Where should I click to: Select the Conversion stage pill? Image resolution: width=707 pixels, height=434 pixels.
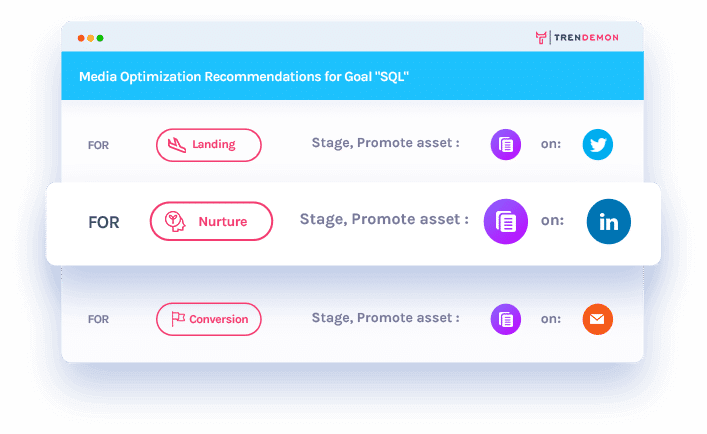209,320
